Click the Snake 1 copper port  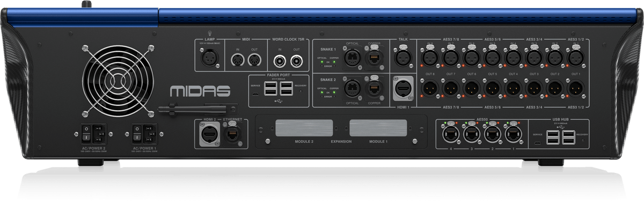tap(374, 57)
